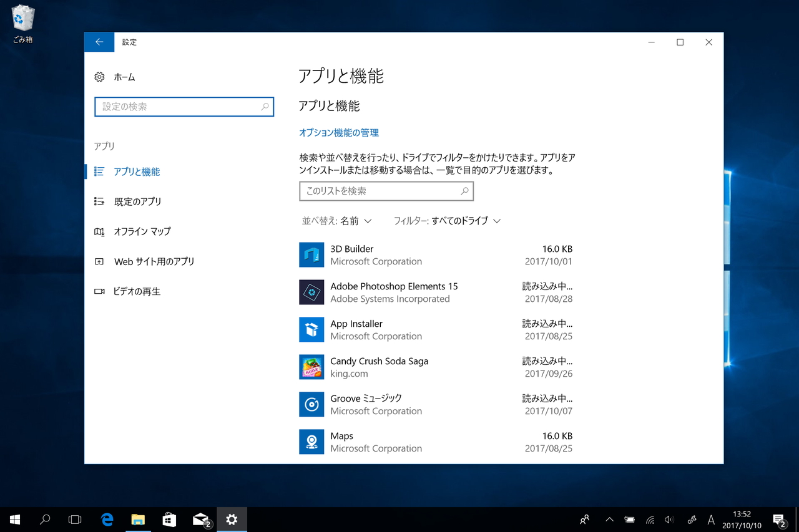Select the Candy Crush Soda Saga icon

coord(311,367)
